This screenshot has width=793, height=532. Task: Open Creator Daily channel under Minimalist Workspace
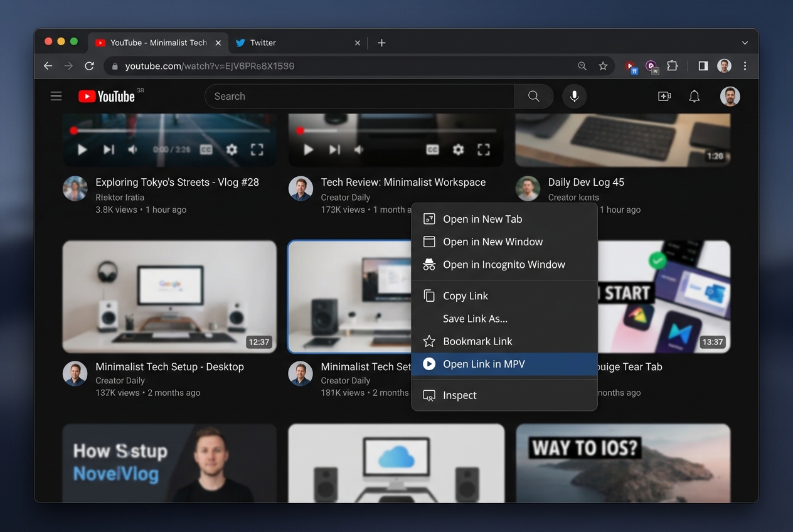346,197
